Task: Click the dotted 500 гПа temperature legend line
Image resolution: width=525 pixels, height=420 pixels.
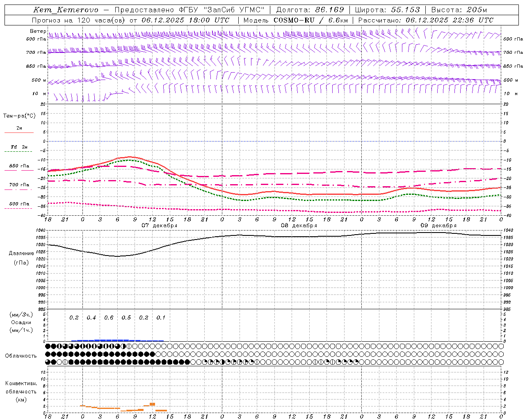Action: pyautogui.click(x=19, y=208)
